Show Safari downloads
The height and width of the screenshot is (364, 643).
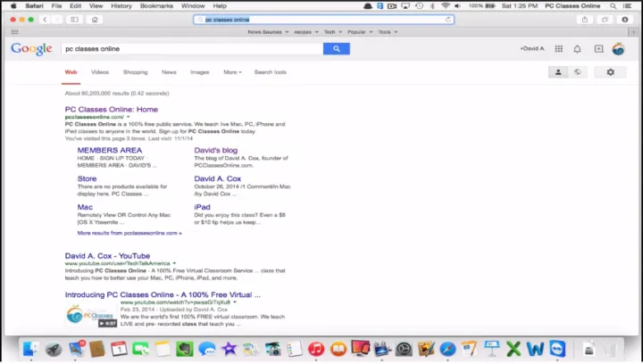[x=625, y=20]
